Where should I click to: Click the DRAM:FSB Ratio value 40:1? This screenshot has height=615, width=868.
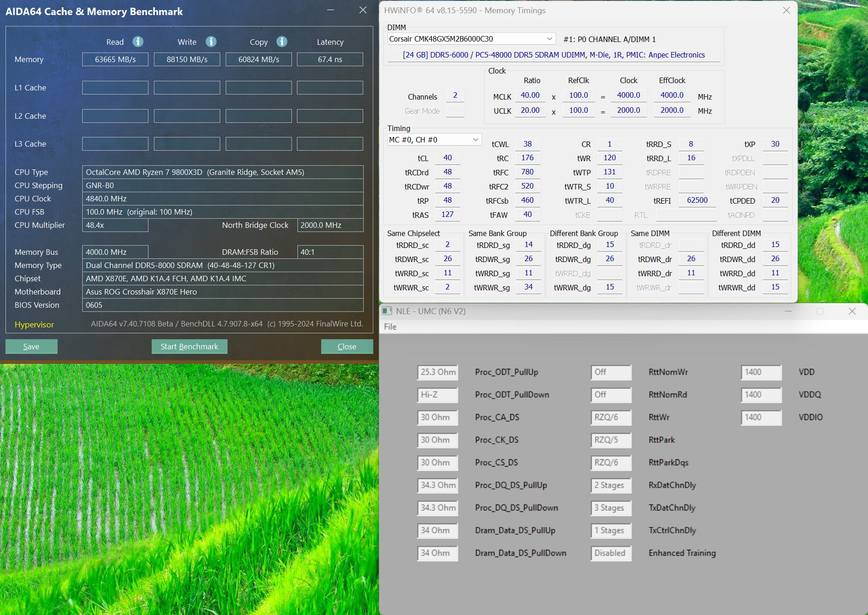[330, 252]
